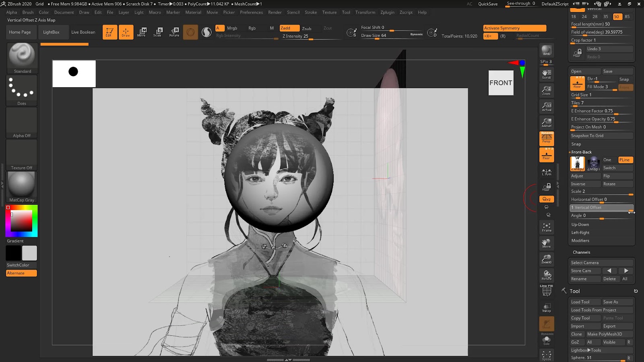Open the Standard brush picker
The image size is (644, 362).
pos(22,58)
